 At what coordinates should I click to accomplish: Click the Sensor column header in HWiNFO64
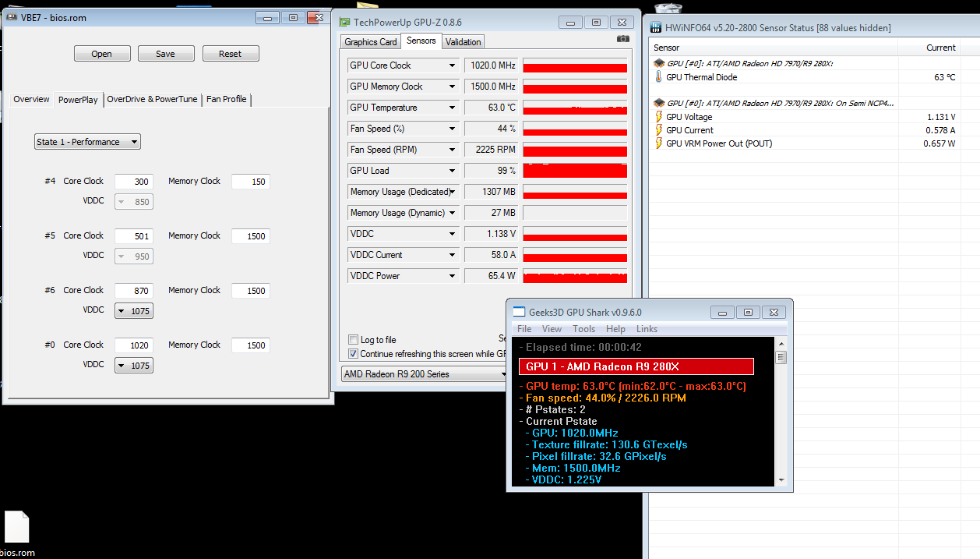tap(773, 48)
